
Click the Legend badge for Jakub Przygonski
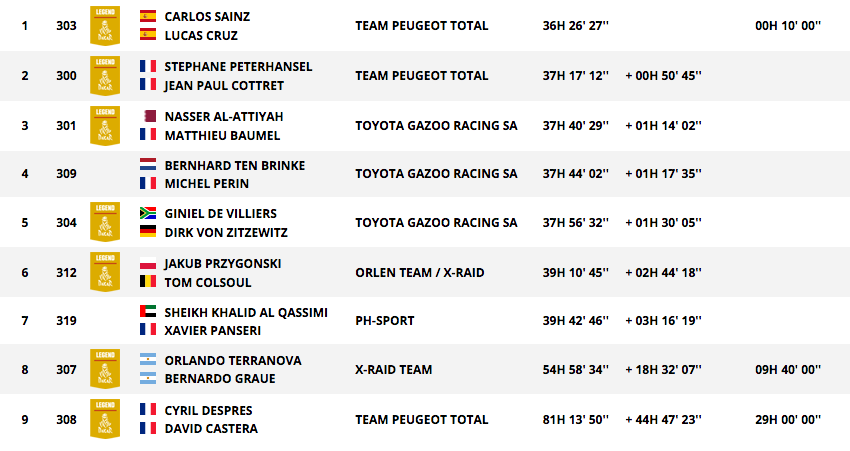(x=105, y=272)
